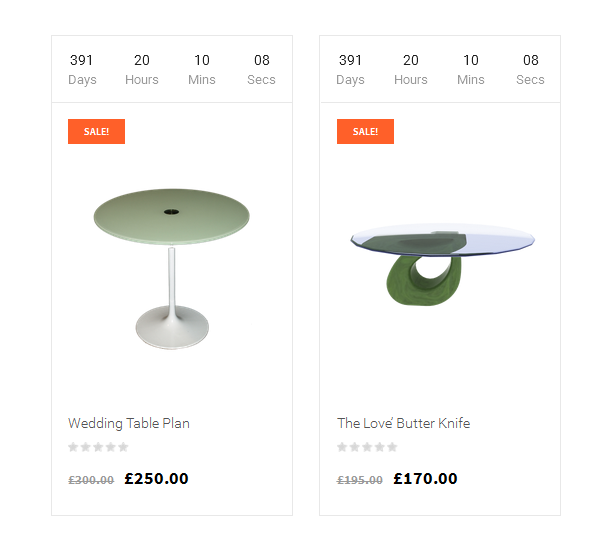Click the struck-through £200.00 old price

point(91,480)
